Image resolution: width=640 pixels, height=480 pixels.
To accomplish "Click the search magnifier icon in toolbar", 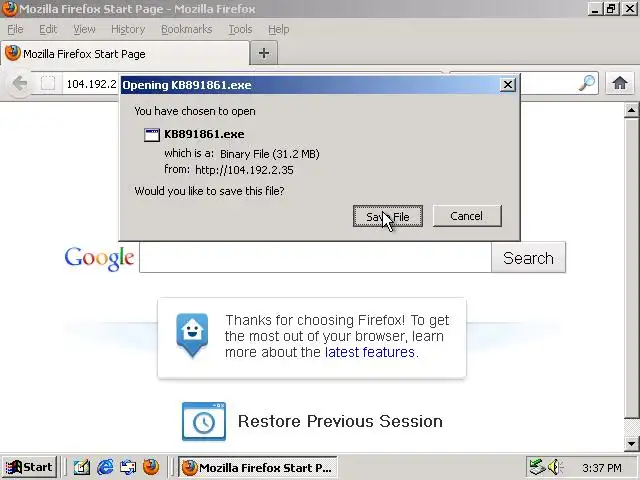I will point(587,83).
